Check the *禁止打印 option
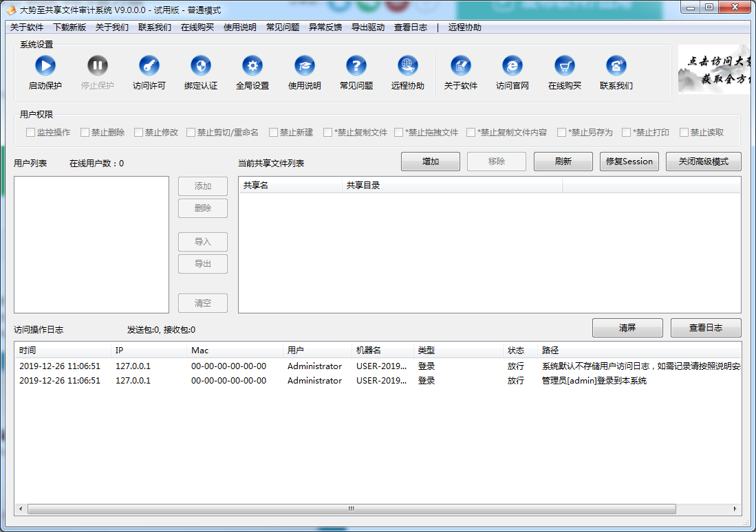Viewport: 756px width, 532px height. tap(626, 133)
